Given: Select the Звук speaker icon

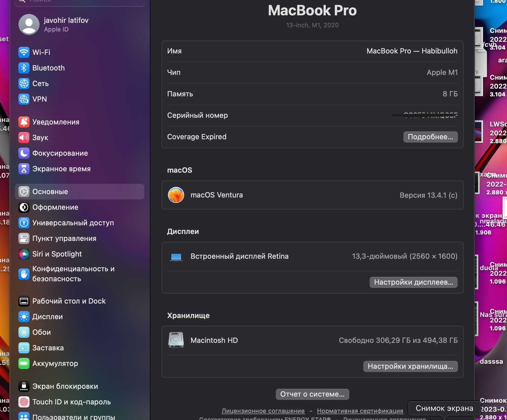Looking at the screenshot, I should [x=24, y=138].
